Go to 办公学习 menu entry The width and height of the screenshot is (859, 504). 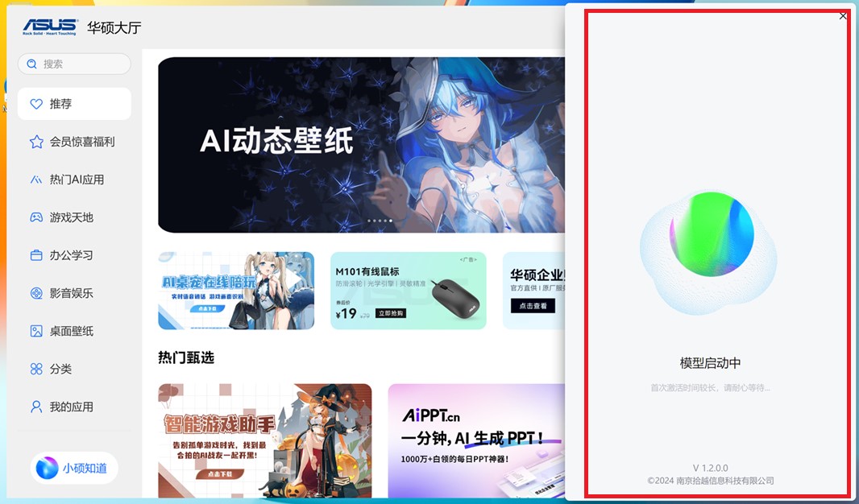(x=74, y=255)
